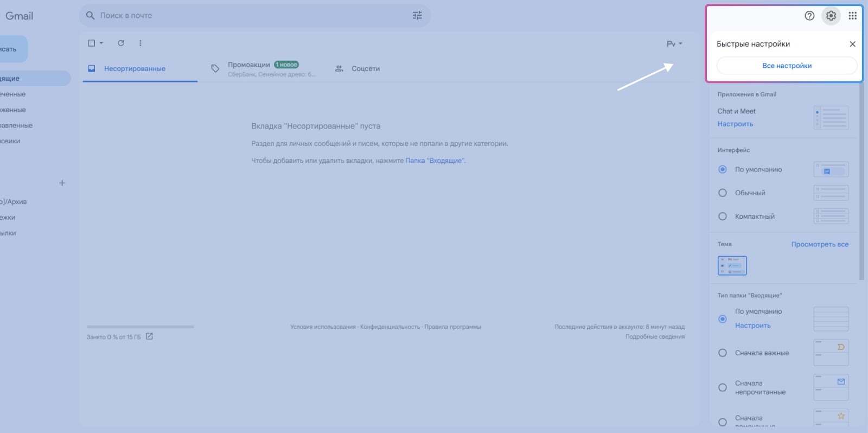
Task: Click the refresh mail icon
Action: click(x=121, y=43)
